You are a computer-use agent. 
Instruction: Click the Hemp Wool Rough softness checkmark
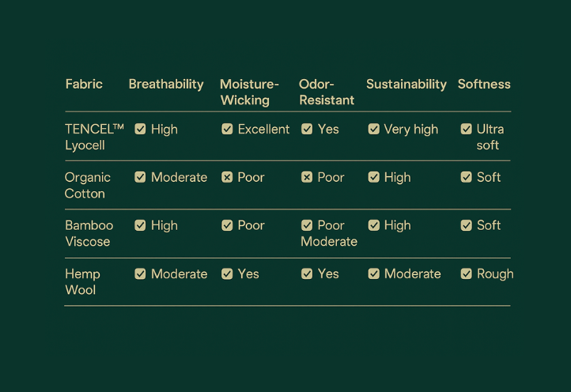coord(467,273)
